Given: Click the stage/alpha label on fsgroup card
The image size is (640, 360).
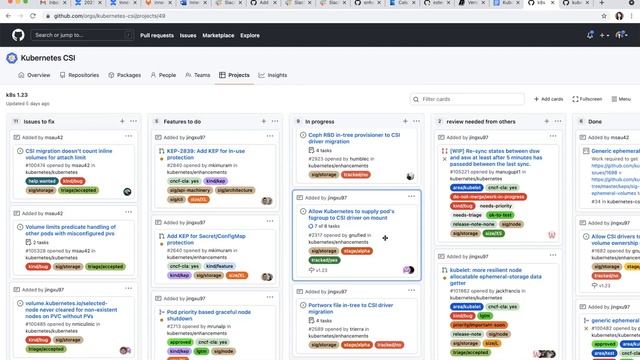Looking at the screenshot, I should 357,251.
